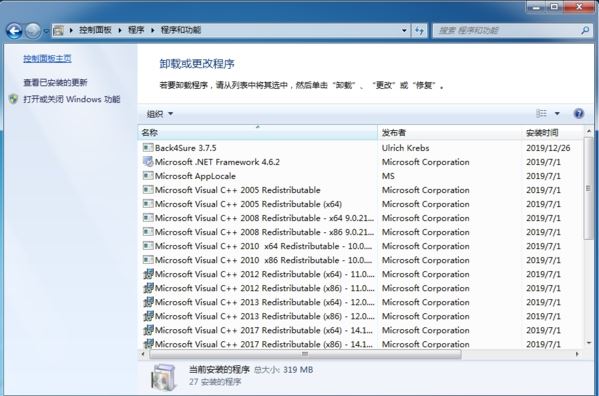Select Microsoft .NET Framework 4.6.2 icon

148,162
